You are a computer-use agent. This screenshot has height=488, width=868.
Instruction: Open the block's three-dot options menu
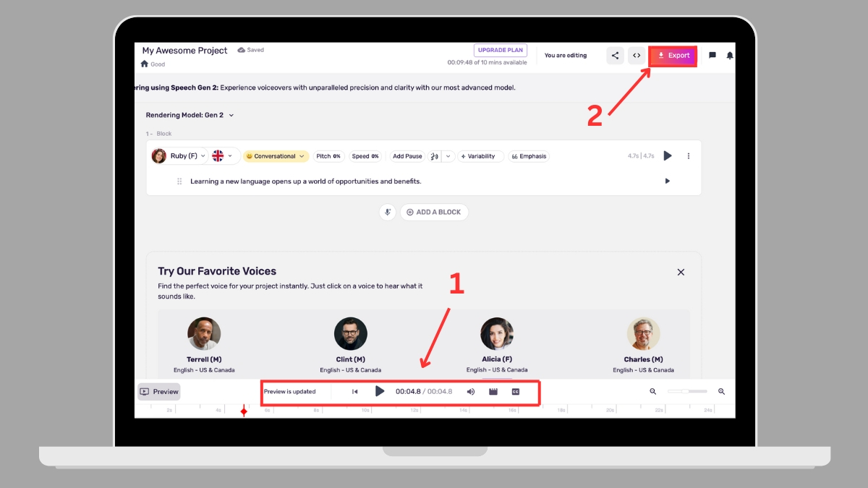[x=689, y=156]
